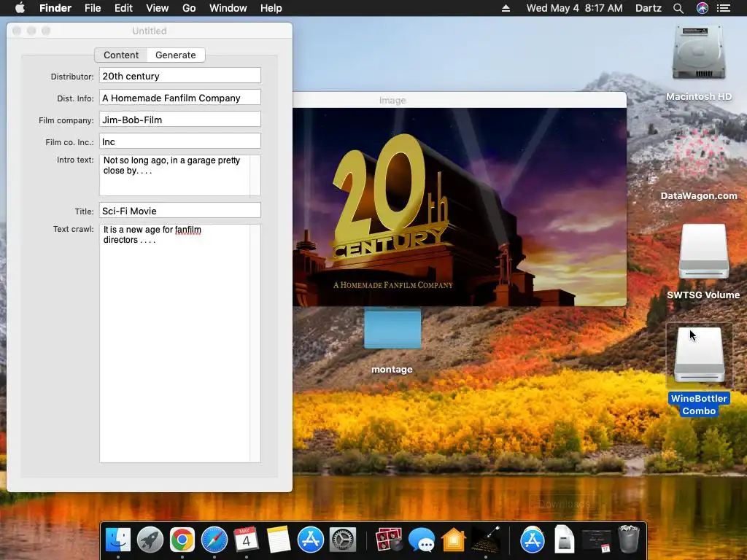Viewport: 747px width, 560px height.
Task: Open the Home app in Dock
Action: pos(453,540)
